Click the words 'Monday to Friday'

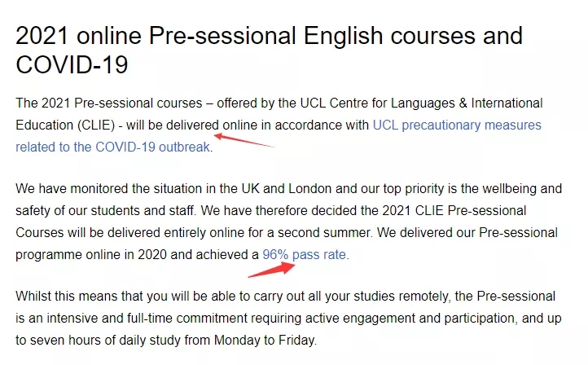265,341
